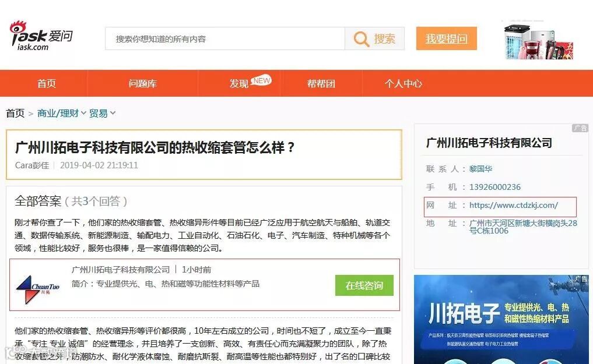This screenshot has width=593, height=364.
Task: Click the 1小时前 time label
Action: (197, 270)
